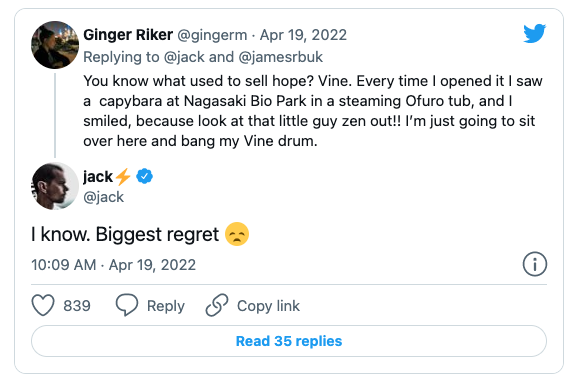Image resolution: width=577 pixels, height=384 pixels.
Task: Click the speech bubble reply icon
Action: pos(127,305)
